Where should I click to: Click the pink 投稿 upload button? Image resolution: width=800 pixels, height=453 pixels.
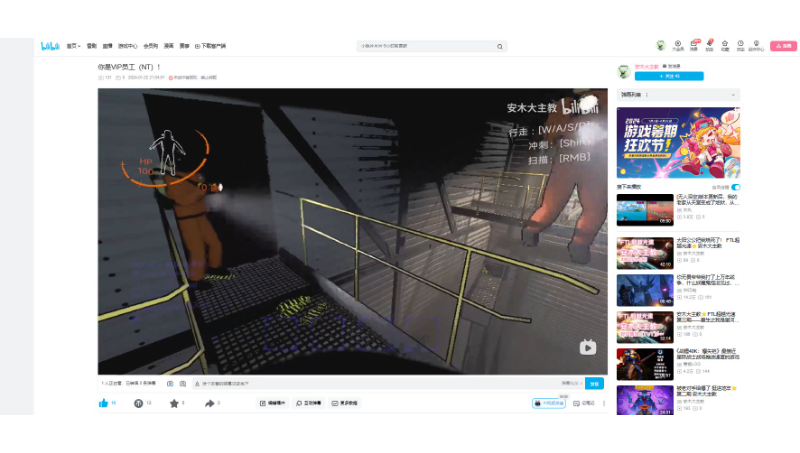coord(783,46)
